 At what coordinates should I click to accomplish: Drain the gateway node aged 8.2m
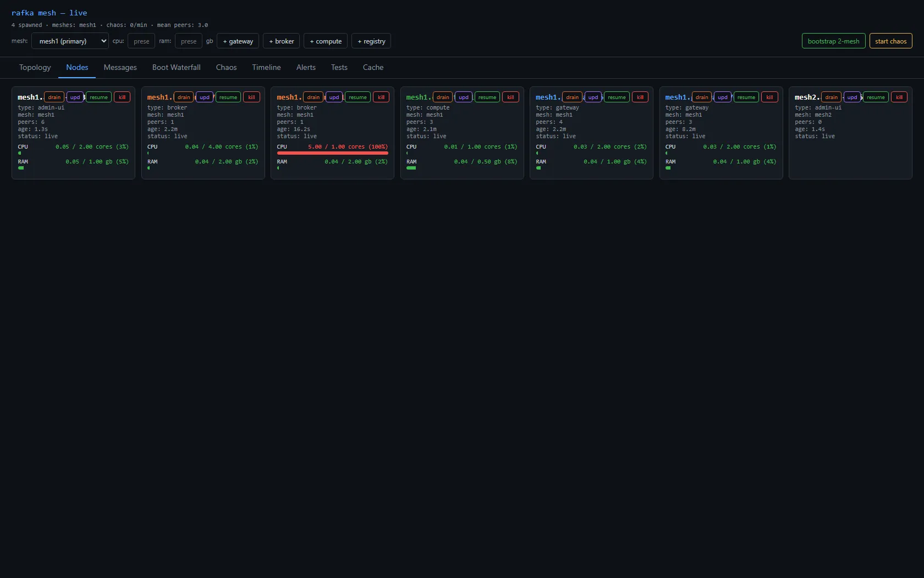point(702,97)
